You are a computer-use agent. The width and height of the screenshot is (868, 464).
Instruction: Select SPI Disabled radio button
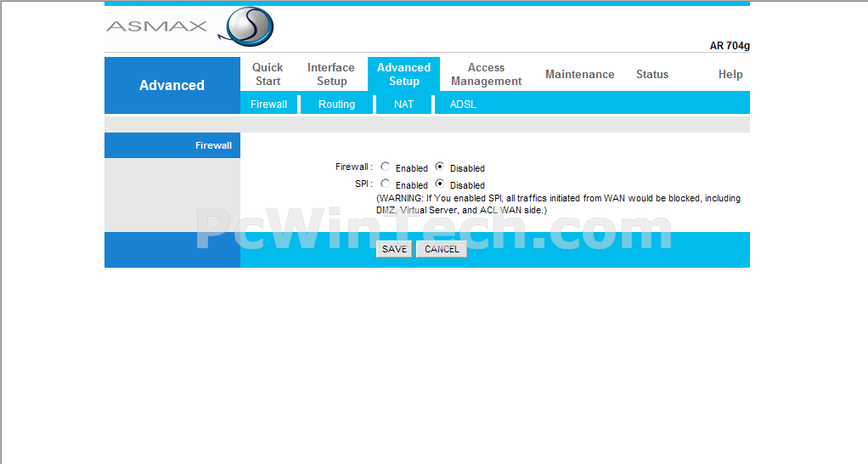440,184
